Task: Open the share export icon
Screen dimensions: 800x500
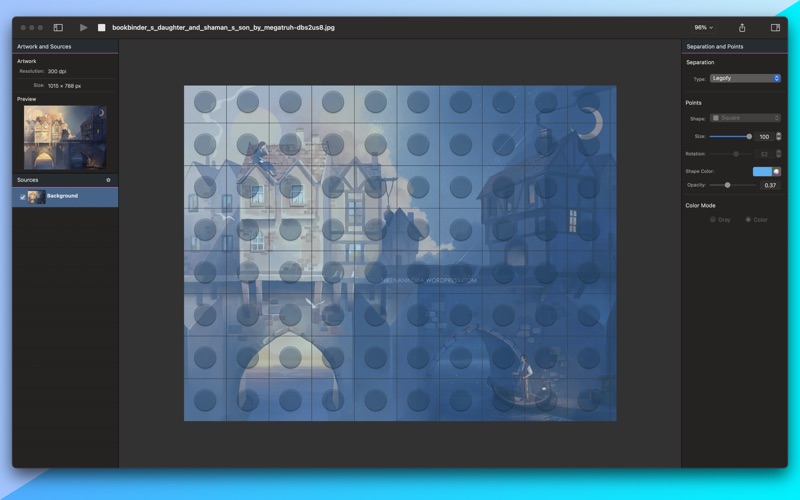Action: (x=742, y=28)
